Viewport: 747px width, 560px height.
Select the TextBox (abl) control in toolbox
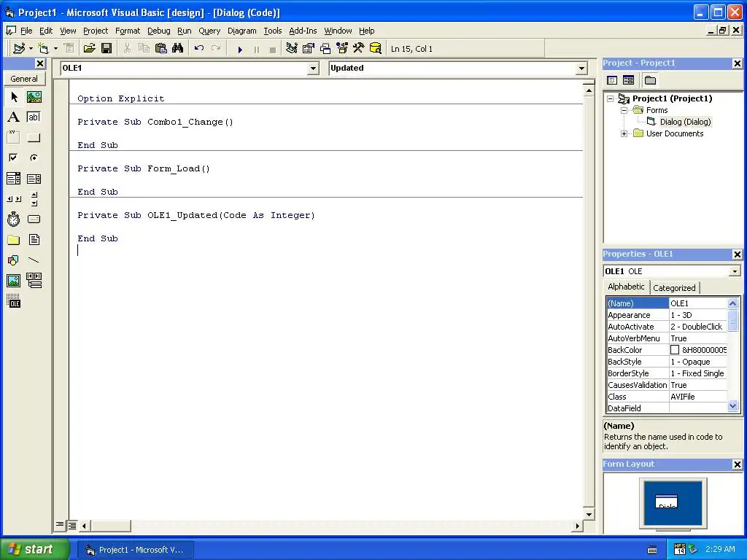pos(34,117)
